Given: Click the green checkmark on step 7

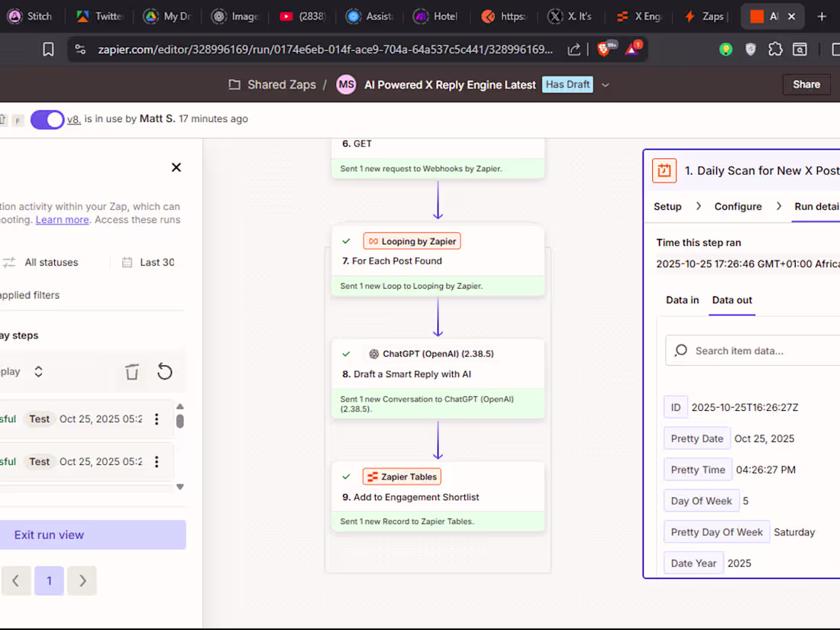Looking at the screenshot, I should pos(346,241).
